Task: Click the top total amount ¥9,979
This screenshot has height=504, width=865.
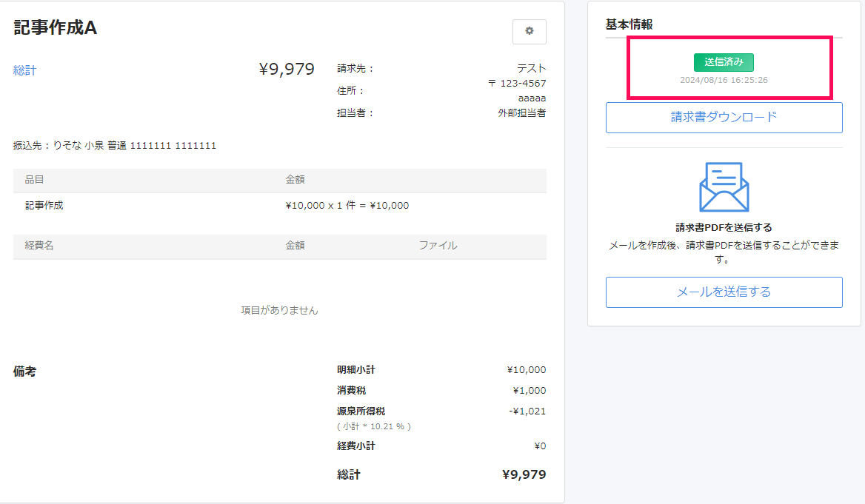Action: tap(287, 69)
